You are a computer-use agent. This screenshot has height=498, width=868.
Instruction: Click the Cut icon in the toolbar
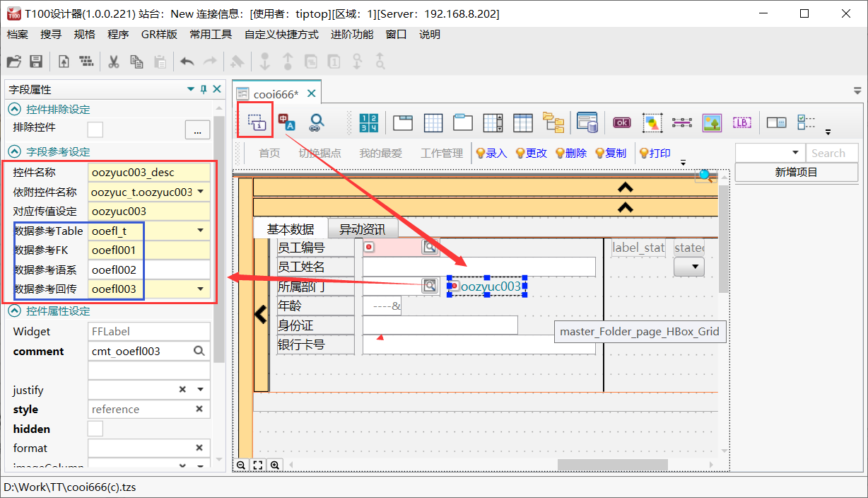coord(114,62)
